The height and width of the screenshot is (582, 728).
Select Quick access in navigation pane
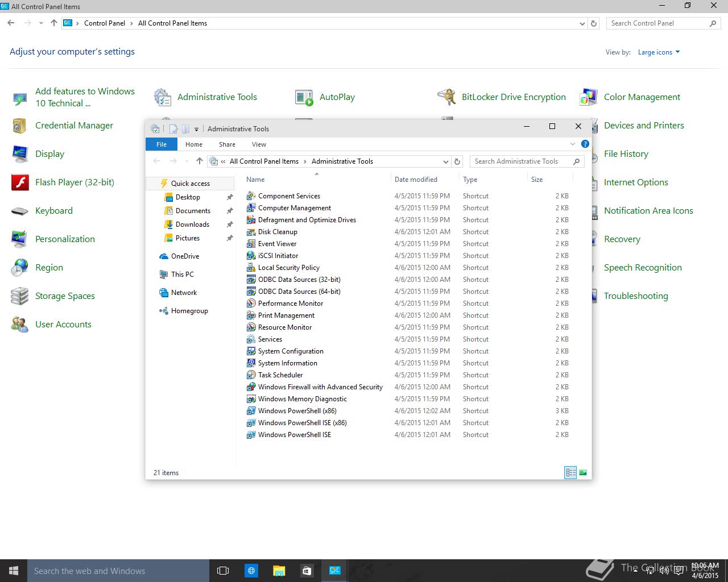(190, 184)
